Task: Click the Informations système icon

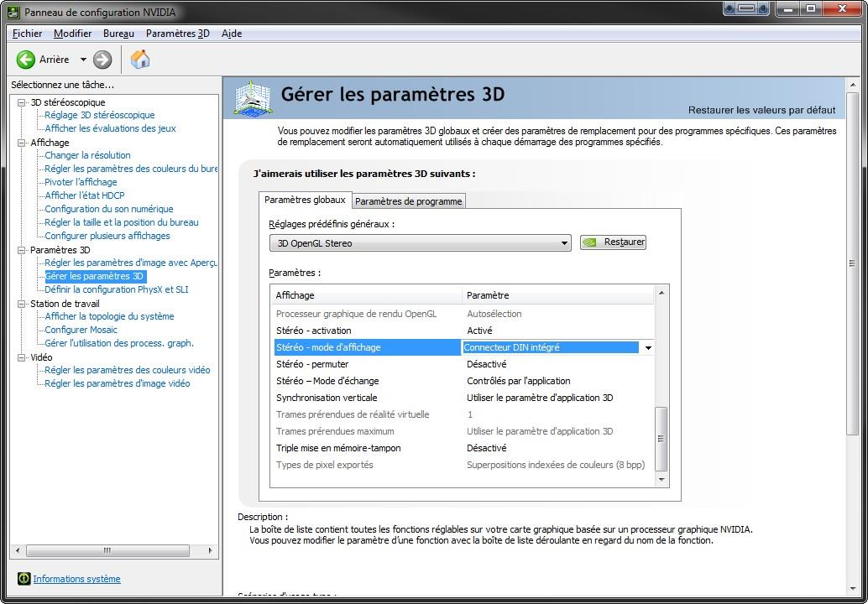Action: [x=24, y=579]
